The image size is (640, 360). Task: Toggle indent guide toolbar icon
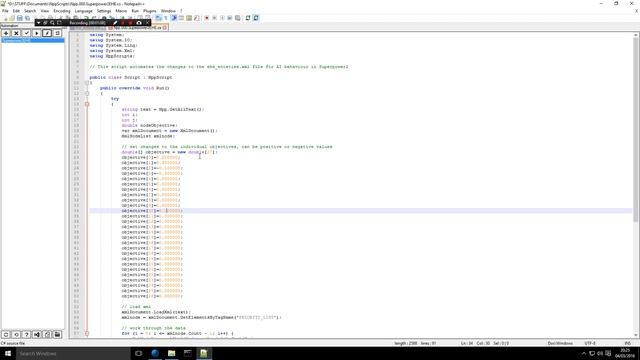[x=174, y=18]
